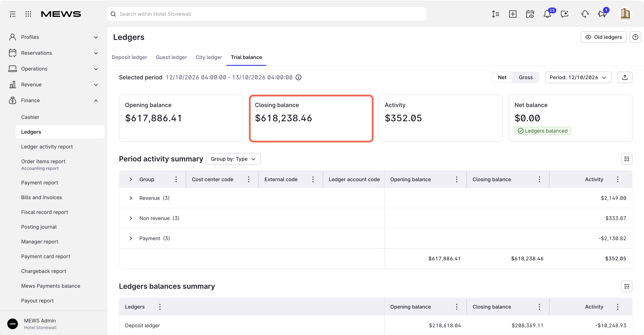The image size is (644, 335).
Task: Show Old ledgers view
Action: coord(604,37)
